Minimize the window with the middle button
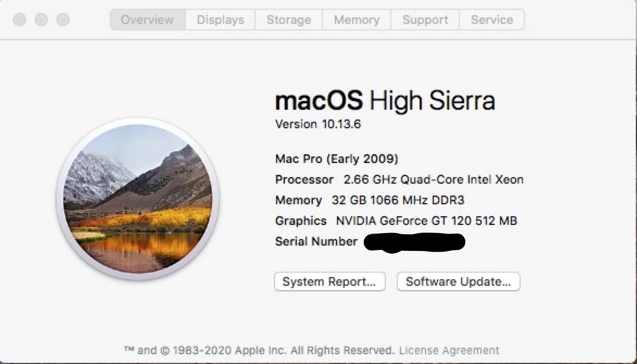The image size is (637, 364). pos(41,20)
